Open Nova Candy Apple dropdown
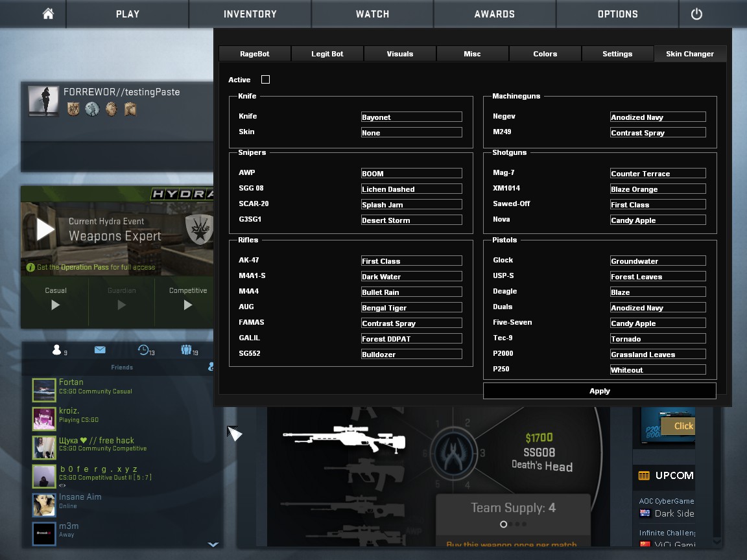747x560 pixels. (x=658, y=220)
